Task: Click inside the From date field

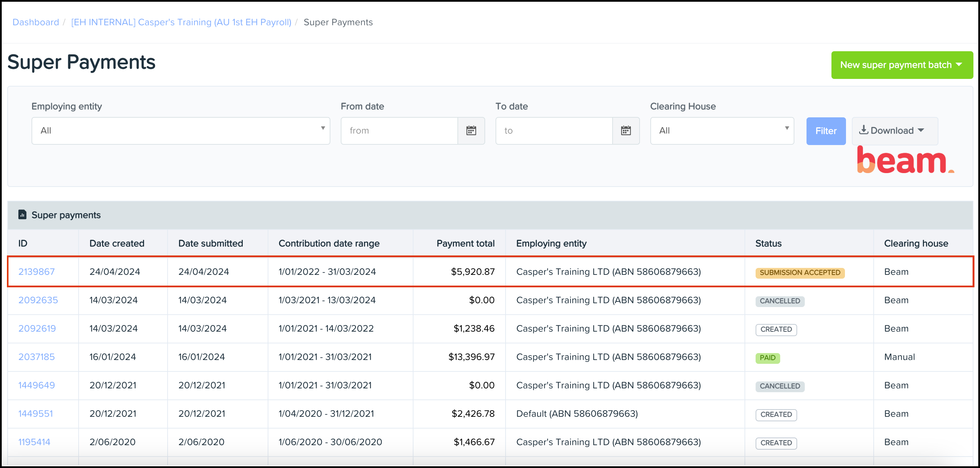Action: tap(399, 131)
